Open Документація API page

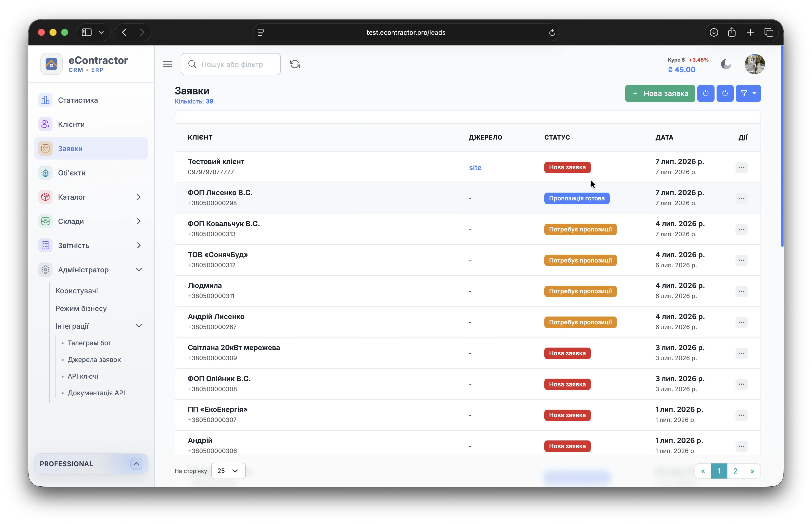96,393
